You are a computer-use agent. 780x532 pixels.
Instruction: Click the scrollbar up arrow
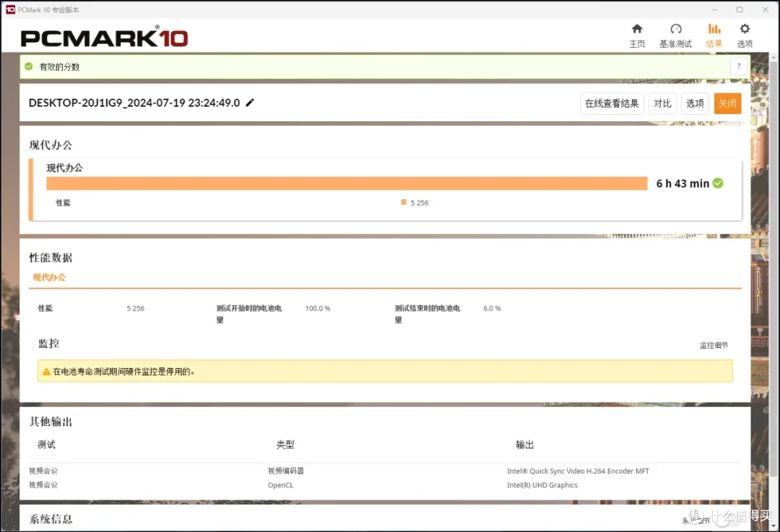pyautogui.click(x=773, y=58)
